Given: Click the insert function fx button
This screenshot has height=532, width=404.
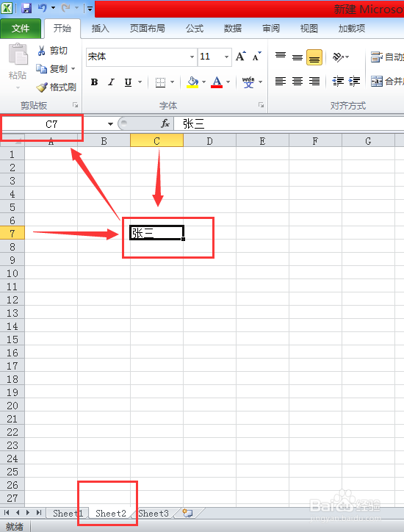Looking at the screenshot, I should 165,124.
